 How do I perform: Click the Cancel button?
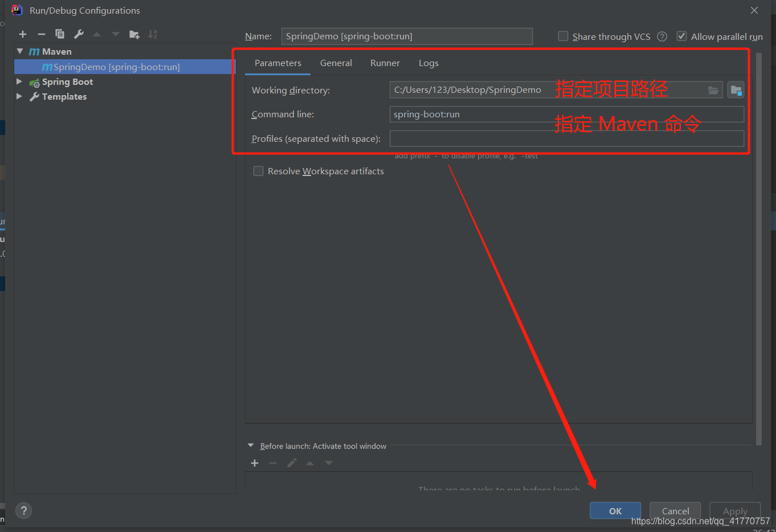tap(675, 511)
